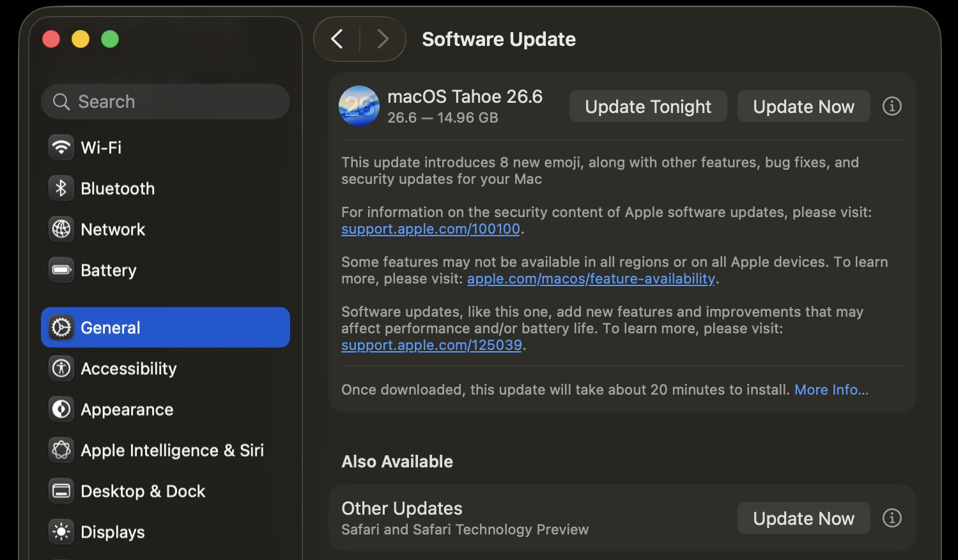Click the Appearance half-circle icon
The width and height of the screenshot is (958, 560).
click(x=61, y=409)
